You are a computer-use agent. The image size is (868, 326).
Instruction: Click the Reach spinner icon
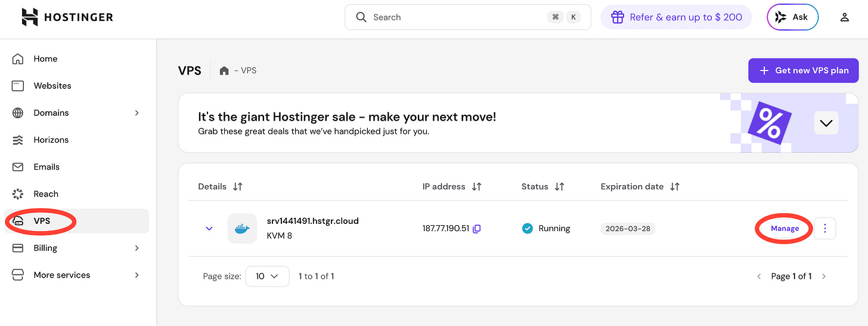18,194
